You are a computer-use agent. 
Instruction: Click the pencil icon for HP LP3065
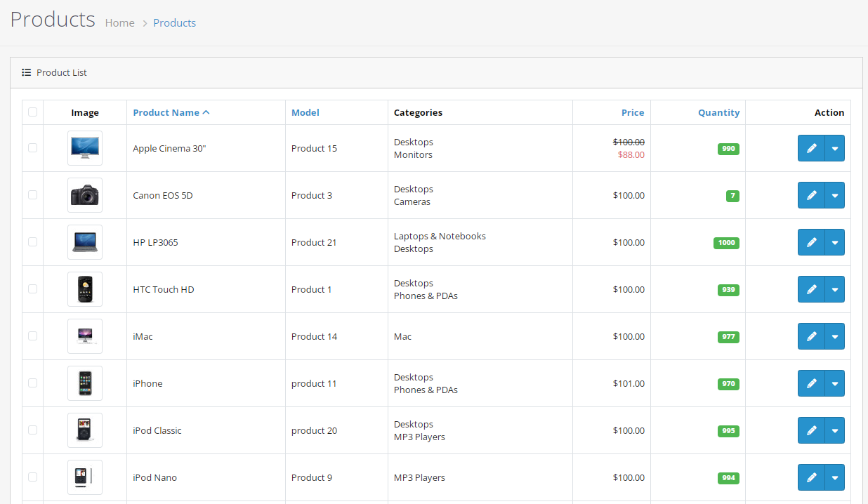click(x=811, y=242)
